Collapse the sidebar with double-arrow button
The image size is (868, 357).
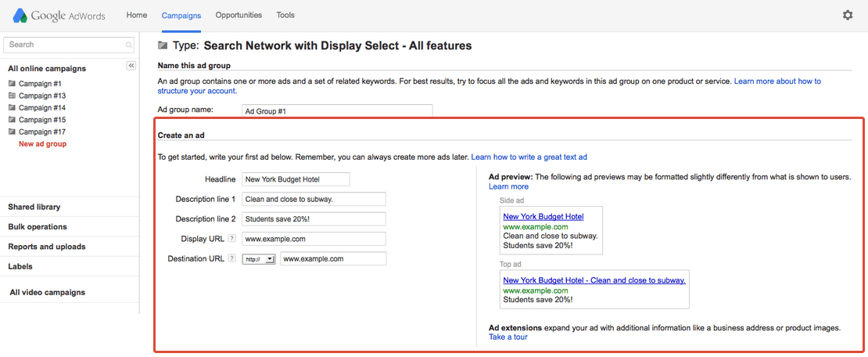(x=131, y=66)
